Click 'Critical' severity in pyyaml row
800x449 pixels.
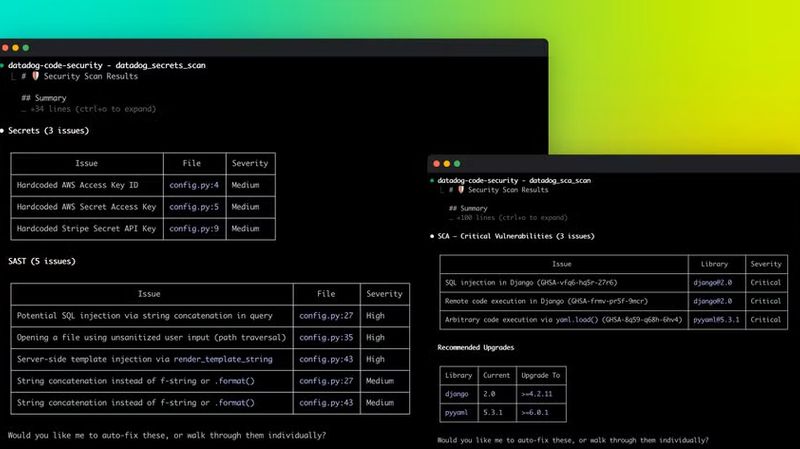765,320
